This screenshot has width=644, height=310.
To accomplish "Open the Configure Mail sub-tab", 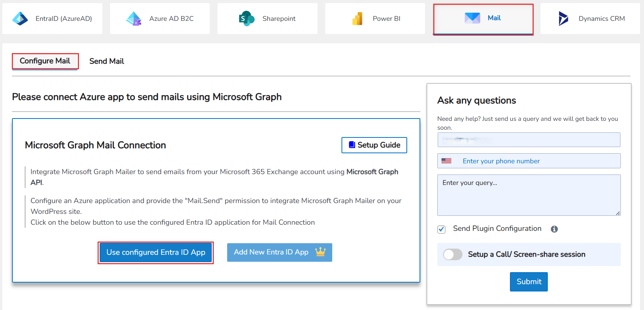I will 45,61.
